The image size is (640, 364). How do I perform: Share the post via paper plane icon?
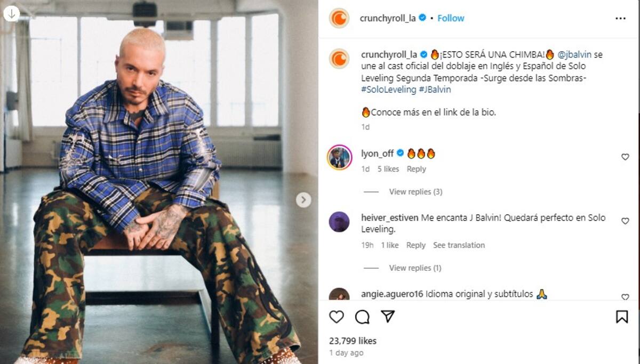coord(388,317)
